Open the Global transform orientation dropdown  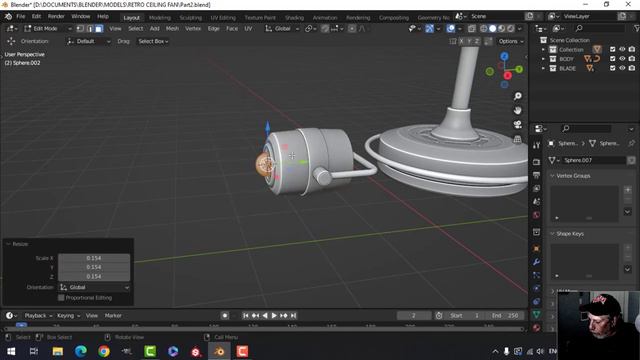point(282,29)
